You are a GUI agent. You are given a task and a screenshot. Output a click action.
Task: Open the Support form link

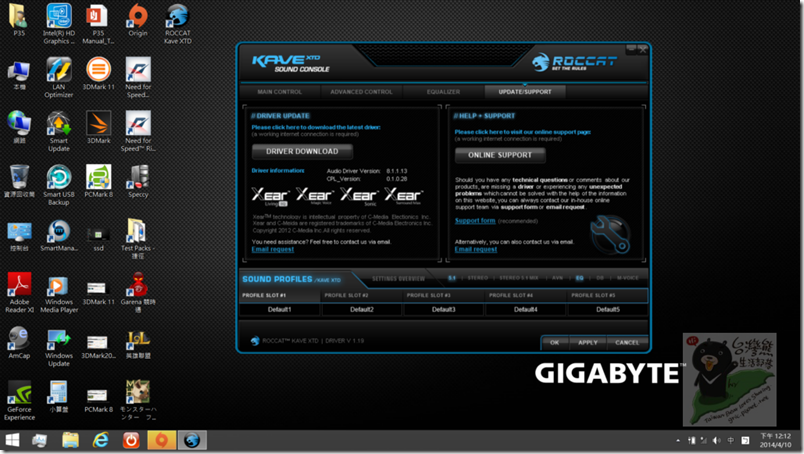coord(475,221)
